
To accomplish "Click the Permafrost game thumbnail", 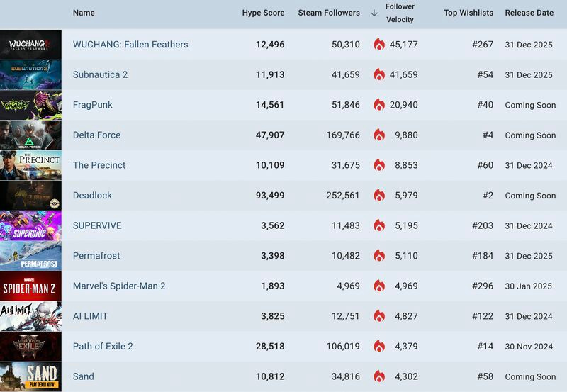I will 30,256.
